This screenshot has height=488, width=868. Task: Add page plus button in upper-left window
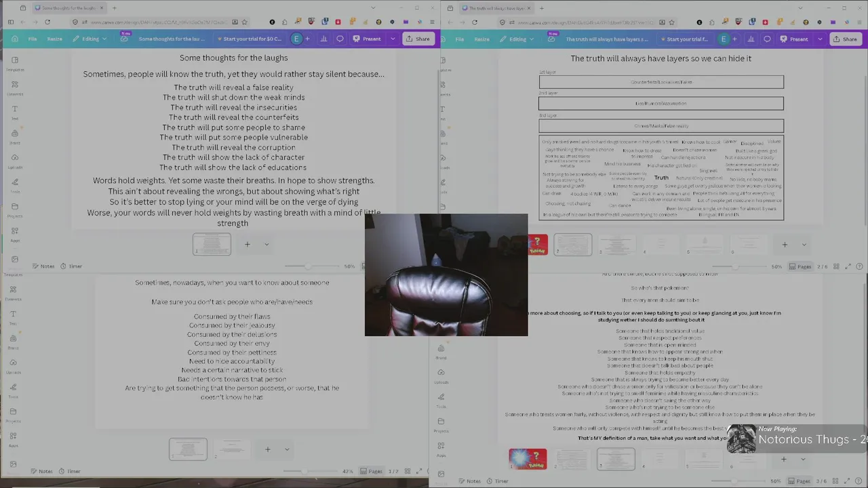tap(248, 244)
